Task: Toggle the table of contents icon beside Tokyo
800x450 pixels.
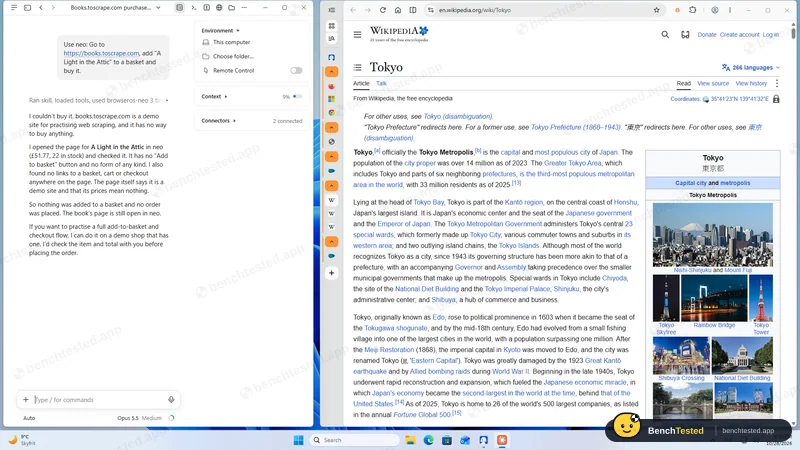Action: (x=358, y=67)
